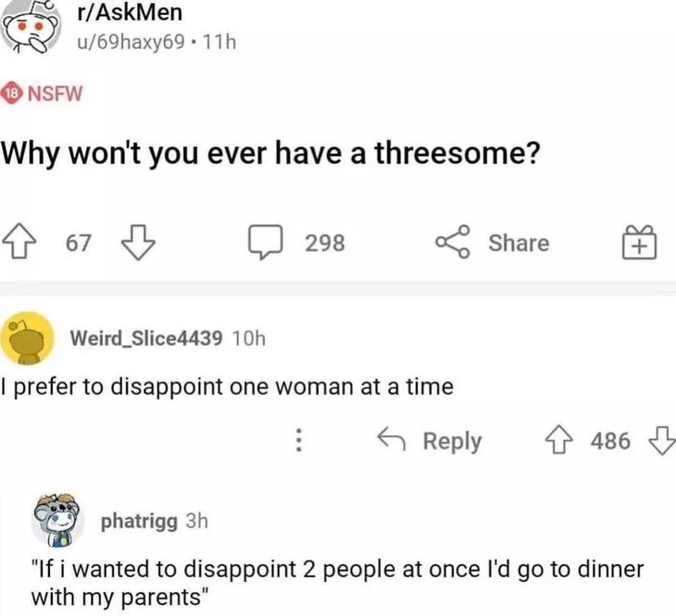Give an award using the gift icon

pos(639,242)
